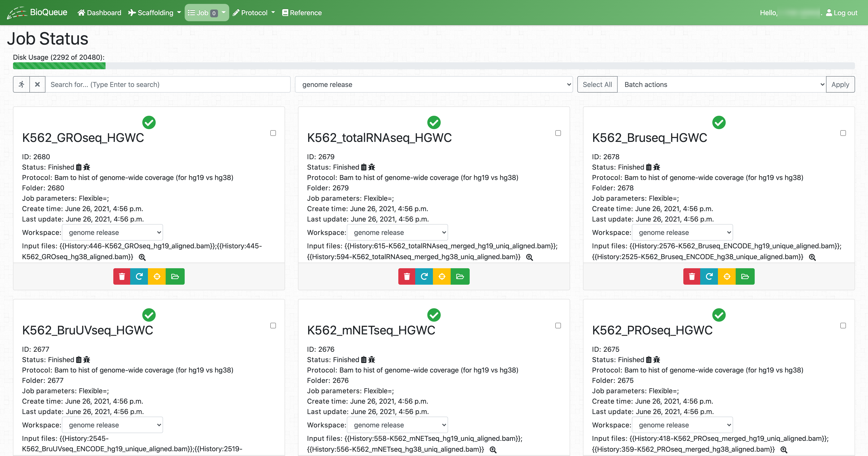Click the bug icon for K562_Bruseq_HGWC status
The image size is (868, 456).
(657, 167)
